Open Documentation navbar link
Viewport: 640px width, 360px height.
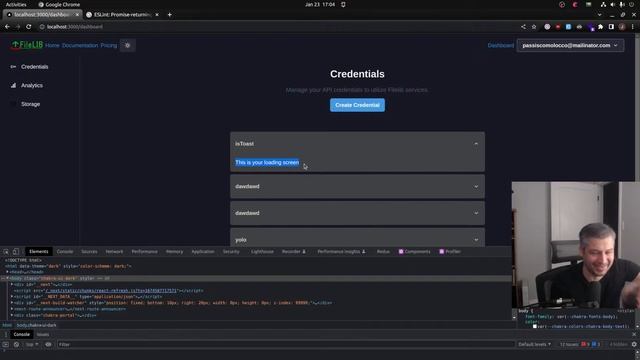tap(80, 45)
